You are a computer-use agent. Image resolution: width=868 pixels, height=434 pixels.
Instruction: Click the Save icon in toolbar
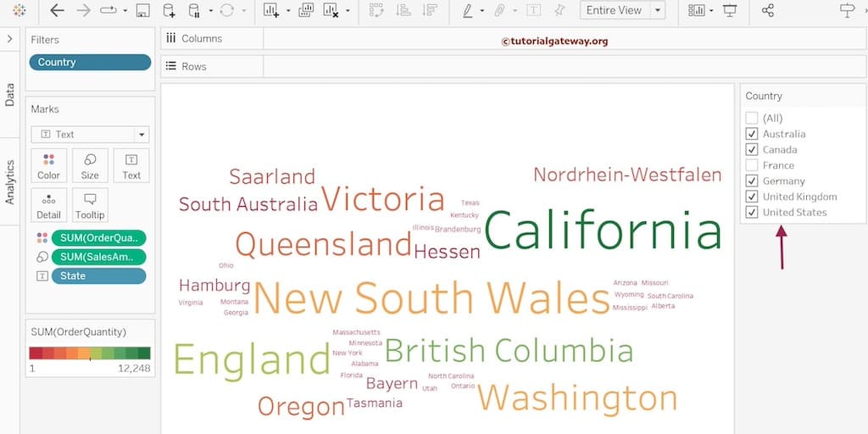tap(142, 10)
